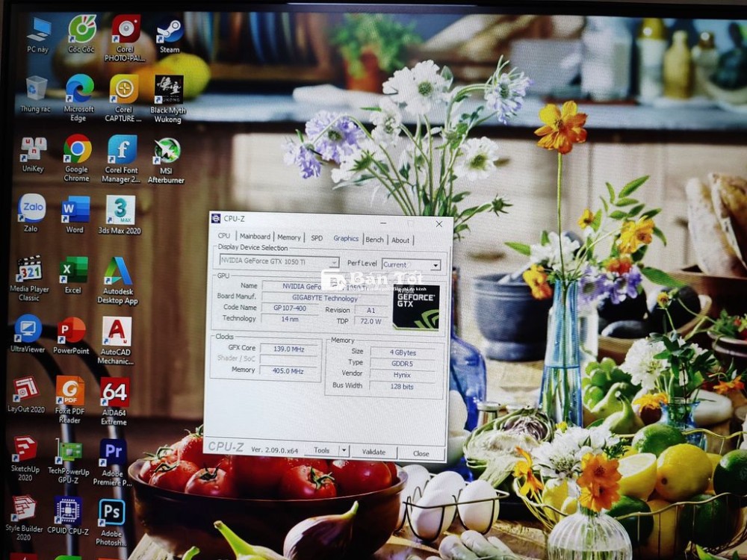Launch Cốc Cốc browser

[x=81, y=34]
